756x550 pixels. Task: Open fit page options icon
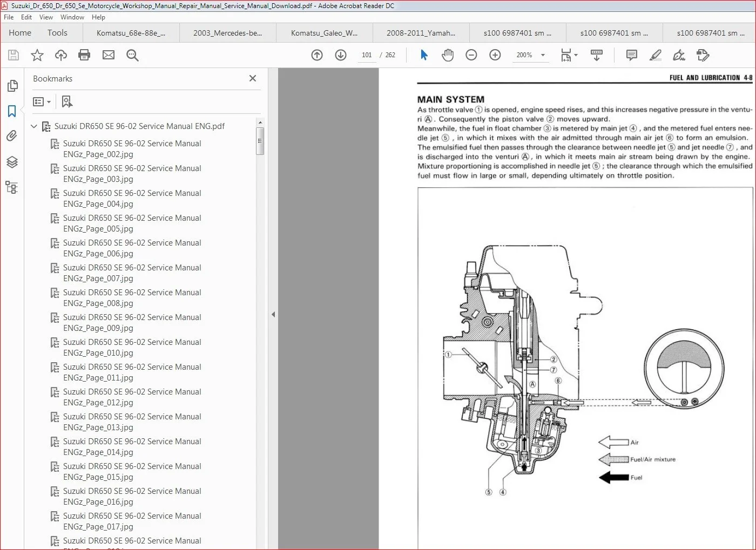[569, 55]
